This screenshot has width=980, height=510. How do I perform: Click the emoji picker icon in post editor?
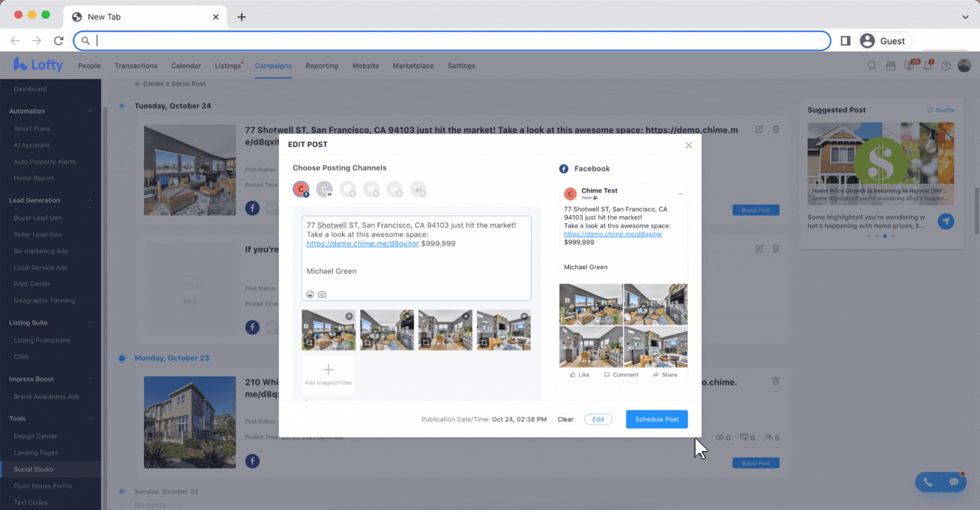coord(310,294)
